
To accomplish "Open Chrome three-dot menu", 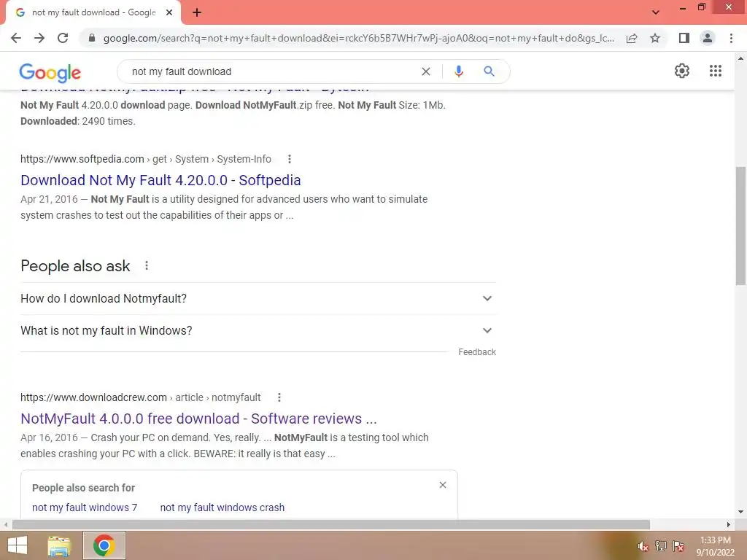I will coord(731,38).
